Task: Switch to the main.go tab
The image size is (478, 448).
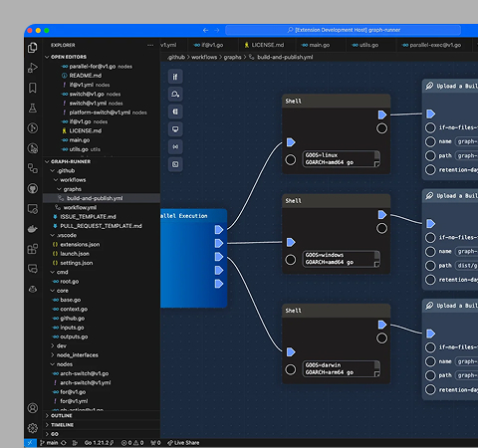Action: pyautogui.click(x=316, y=45)
